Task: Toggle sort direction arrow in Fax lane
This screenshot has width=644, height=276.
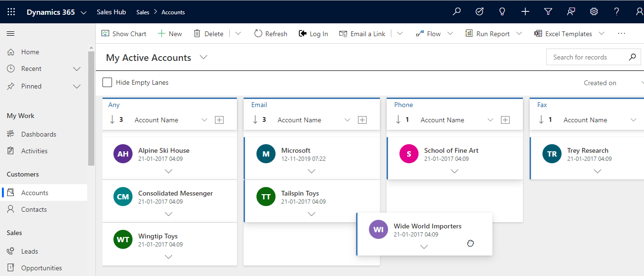Action: click(542, 120)
